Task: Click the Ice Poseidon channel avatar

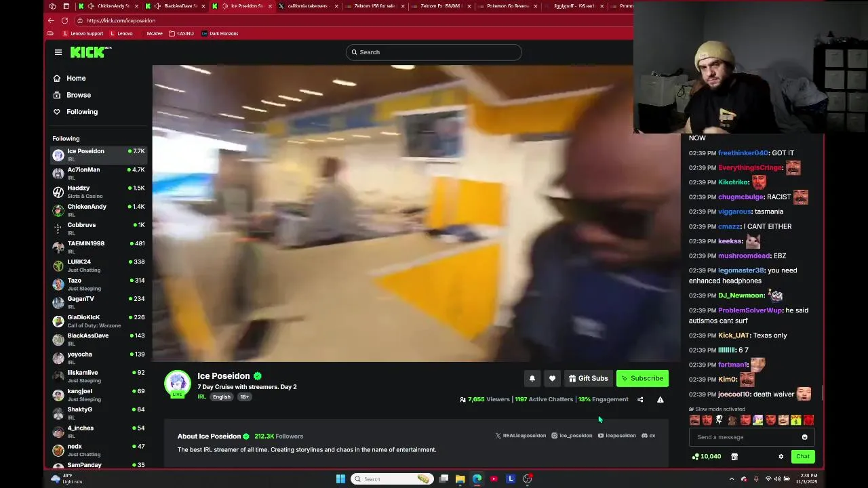Action: pos(178,383)
